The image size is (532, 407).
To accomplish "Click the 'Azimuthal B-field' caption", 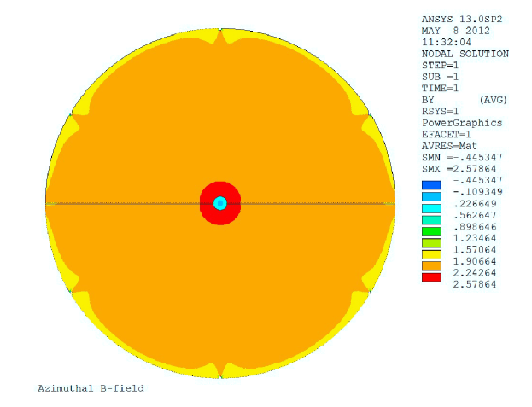I will 91,388.
